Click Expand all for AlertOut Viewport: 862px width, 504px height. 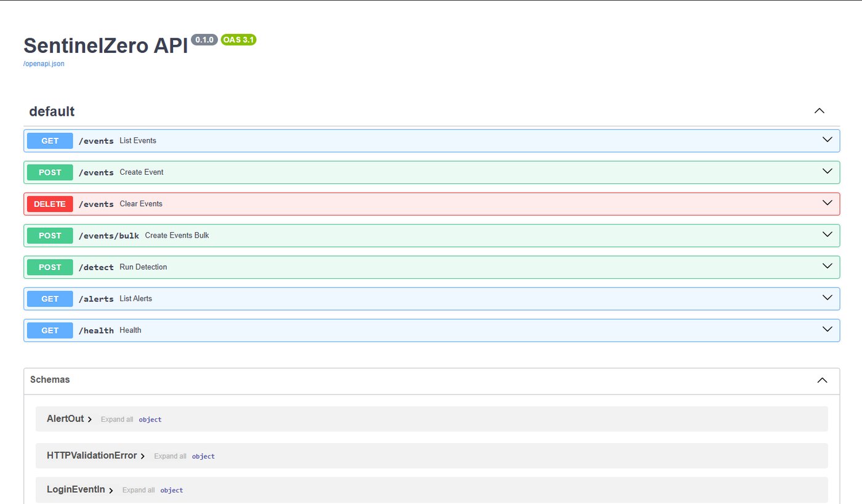click(117, 420)
